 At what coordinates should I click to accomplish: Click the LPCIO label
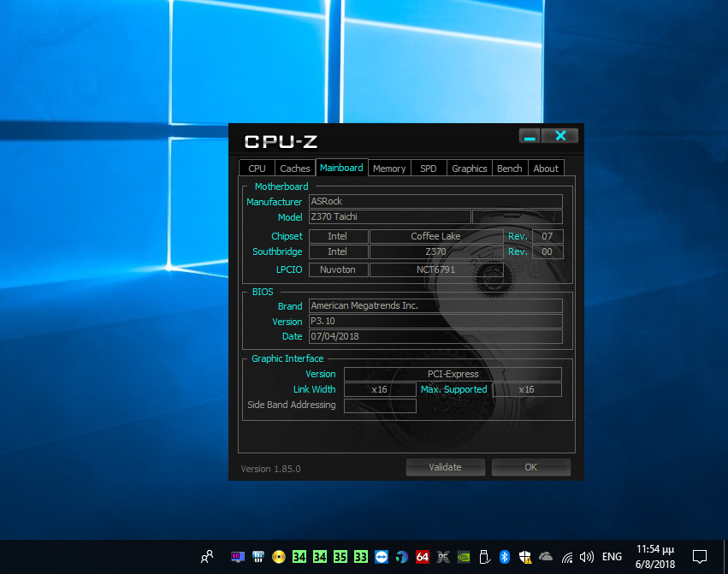click(x=289, y=269)
